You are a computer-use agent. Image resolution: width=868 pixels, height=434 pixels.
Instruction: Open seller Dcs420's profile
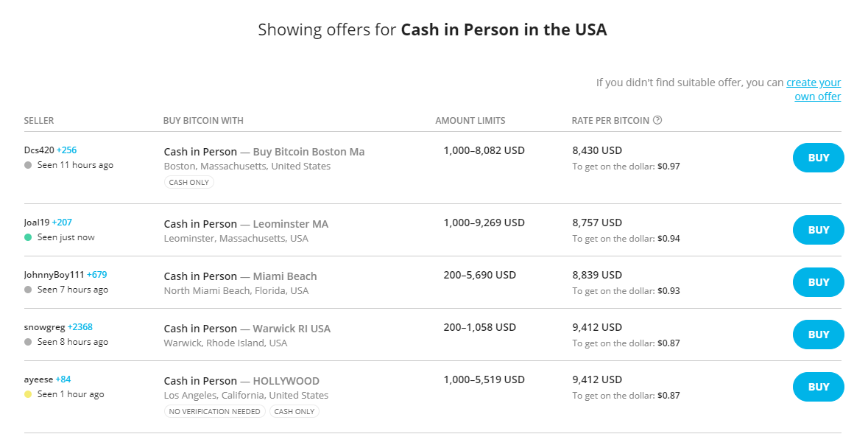[x=39, y=150]
